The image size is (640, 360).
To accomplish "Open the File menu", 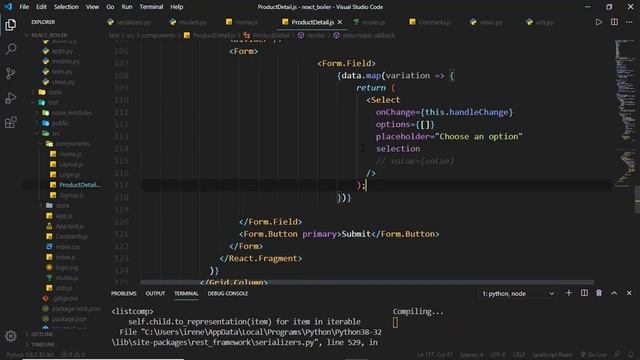I will [24, 7].
